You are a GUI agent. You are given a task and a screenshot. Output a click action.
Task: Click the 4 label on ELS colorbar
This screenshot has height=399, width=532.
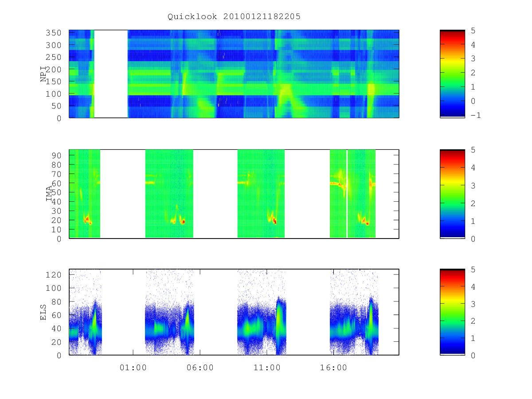tap(473, 286)
